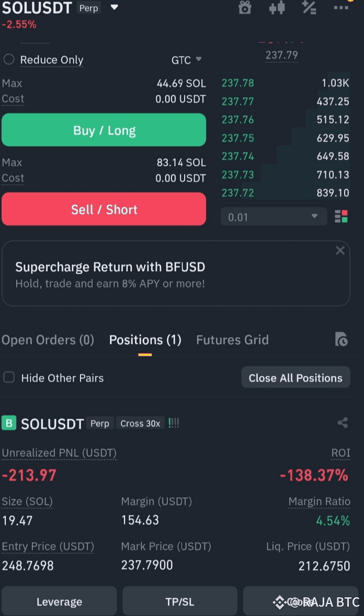This screenshot has width=364, height=616.
Task: Expand the SOLUSDT pair selector arrow
Action: tap(114, 7)
